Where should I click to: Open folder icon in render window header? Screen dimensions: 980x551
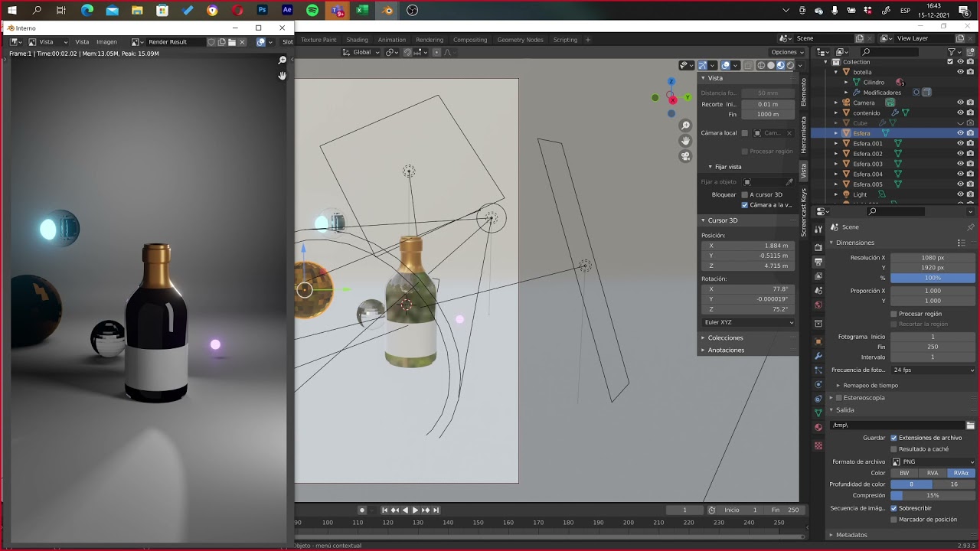coord(232,42)
